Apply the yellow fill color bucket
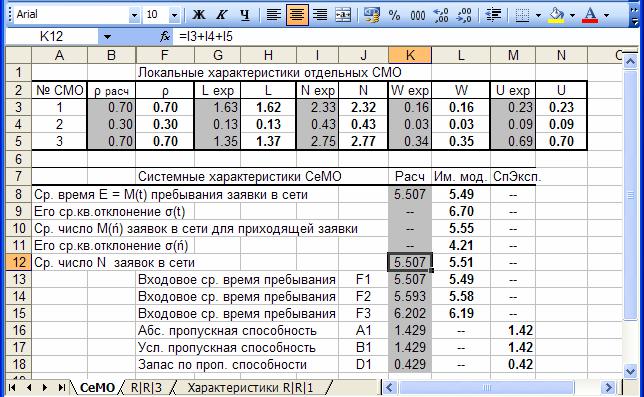The height and width of the screenshot is (397, 644). click(x=557, y=15)
